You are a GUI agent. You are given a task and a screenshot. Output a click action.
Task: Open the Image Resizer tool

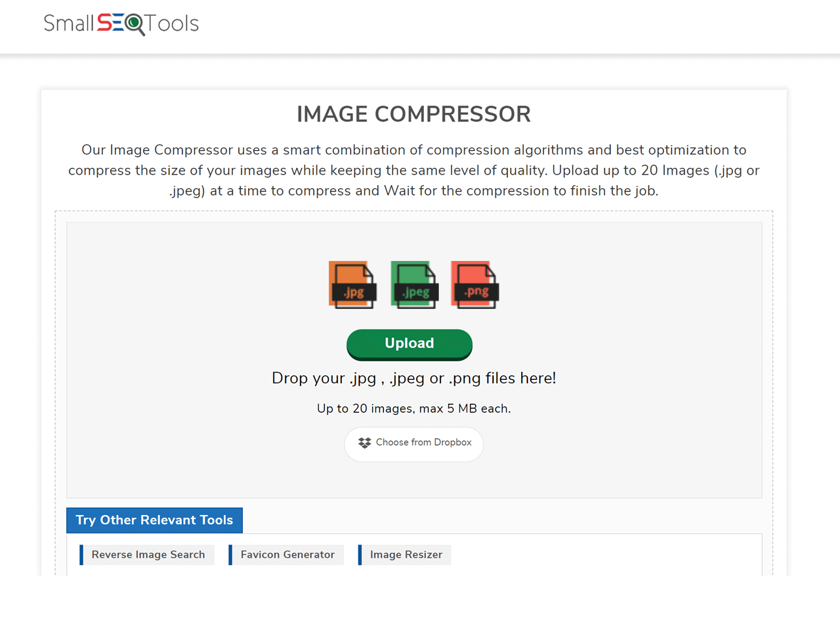tap(406, 554)
